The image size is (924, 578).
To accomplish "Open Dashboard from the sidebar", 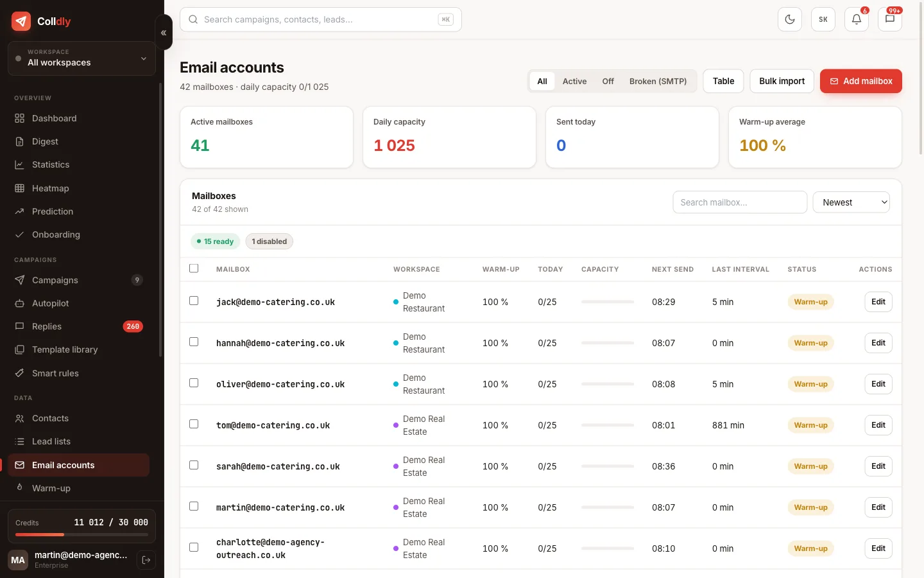I will pyautogui.click(x=78, y=118).
